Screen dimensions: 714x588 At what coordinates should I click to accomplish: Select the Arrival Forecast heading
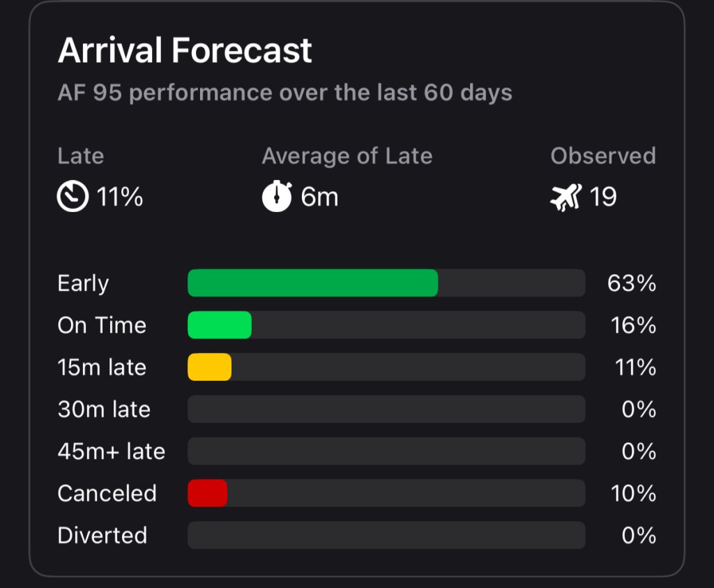[185, 51]
